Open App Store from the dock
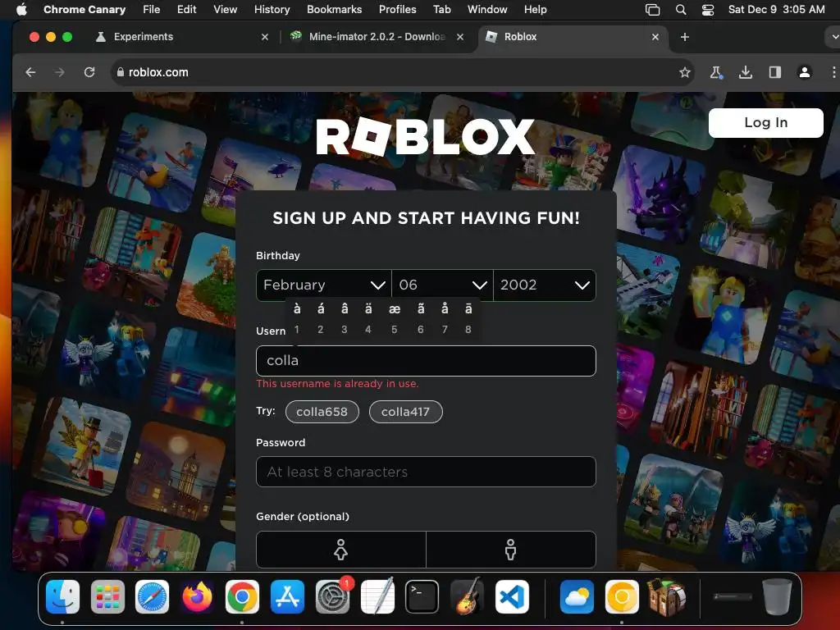Screen dimensions: 840x630 coord(287,596)
